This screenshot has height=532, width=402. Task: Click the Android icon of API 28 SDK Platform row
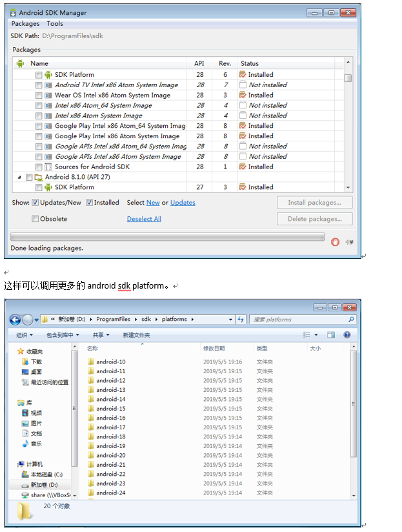(x=48, y=75)
